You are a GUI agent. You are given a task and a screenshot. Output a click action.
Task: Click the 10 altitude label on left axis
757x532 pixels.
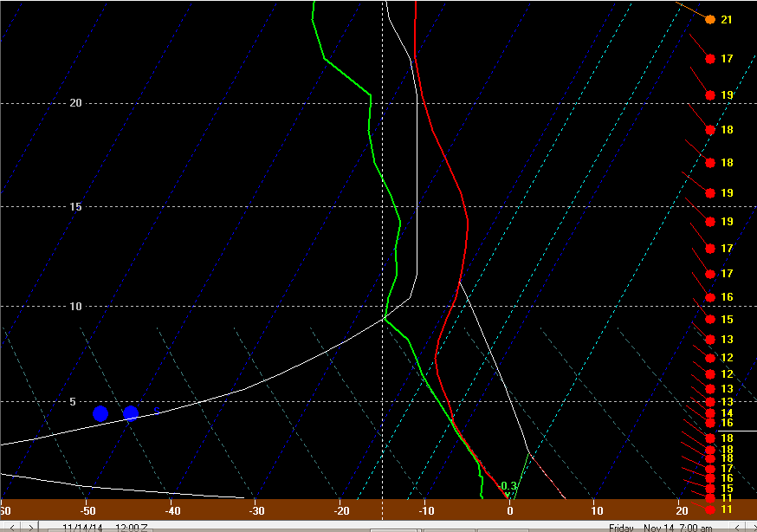[75, 306]
